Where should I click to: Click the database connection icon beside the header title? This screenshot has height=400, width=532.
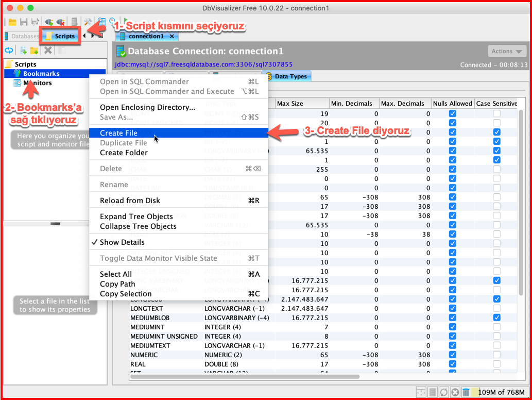(x=121, y=51)
